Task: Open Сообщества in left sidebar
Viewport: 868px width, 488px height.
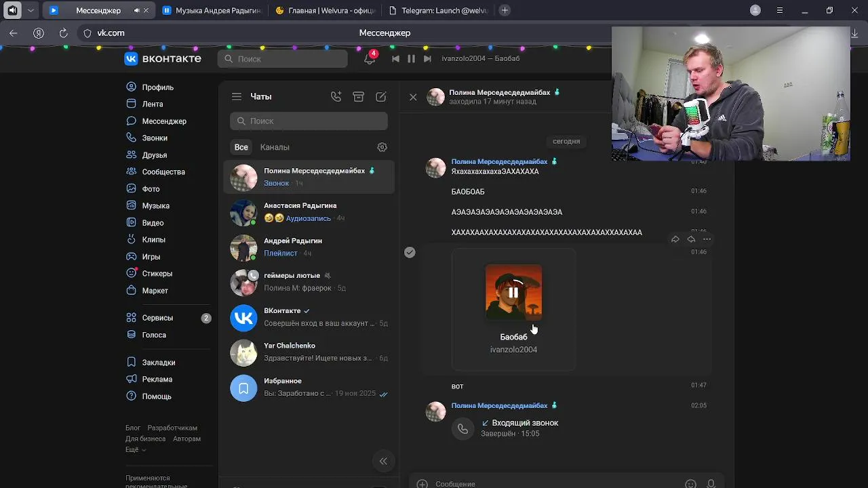Action: 155,171
